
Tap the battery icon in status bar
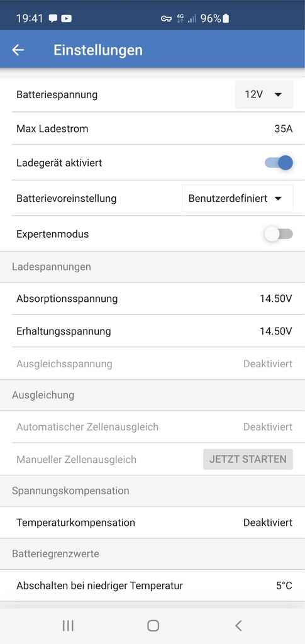226,18
